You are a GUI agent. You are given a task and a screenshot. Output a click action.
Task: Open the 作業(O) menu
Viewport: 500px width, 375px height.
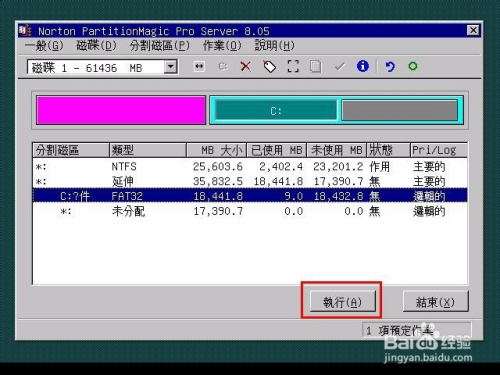pyautogui.click(x=222, y=46)
